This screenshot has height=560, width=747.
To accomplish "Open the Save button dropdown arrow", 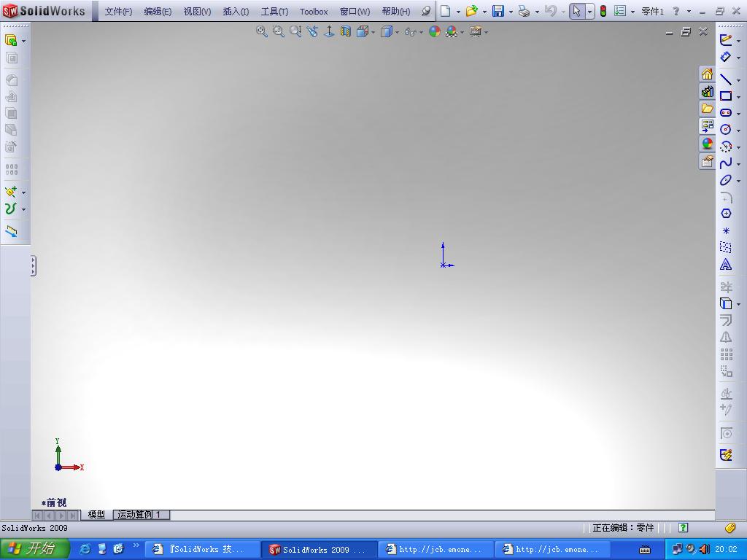I will point(511,12).
